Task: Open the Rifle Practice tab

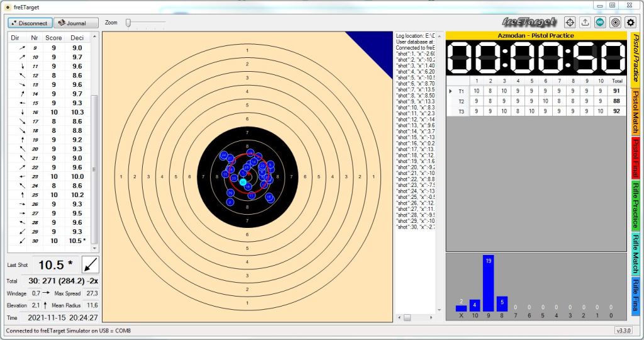Action: pyautogui.click(x=635, y=205)
